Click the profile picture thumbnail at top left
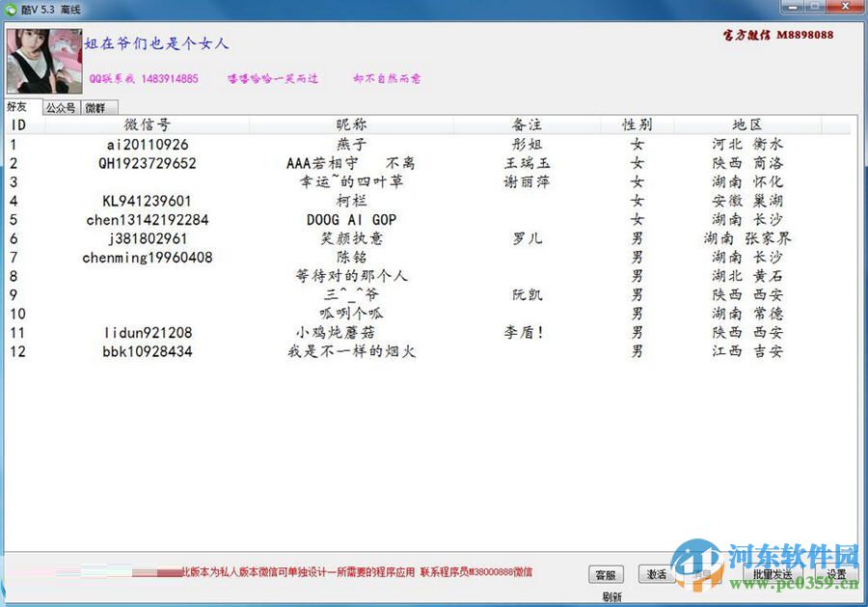This screenshot has width=868, height=607. pos(42,60)
